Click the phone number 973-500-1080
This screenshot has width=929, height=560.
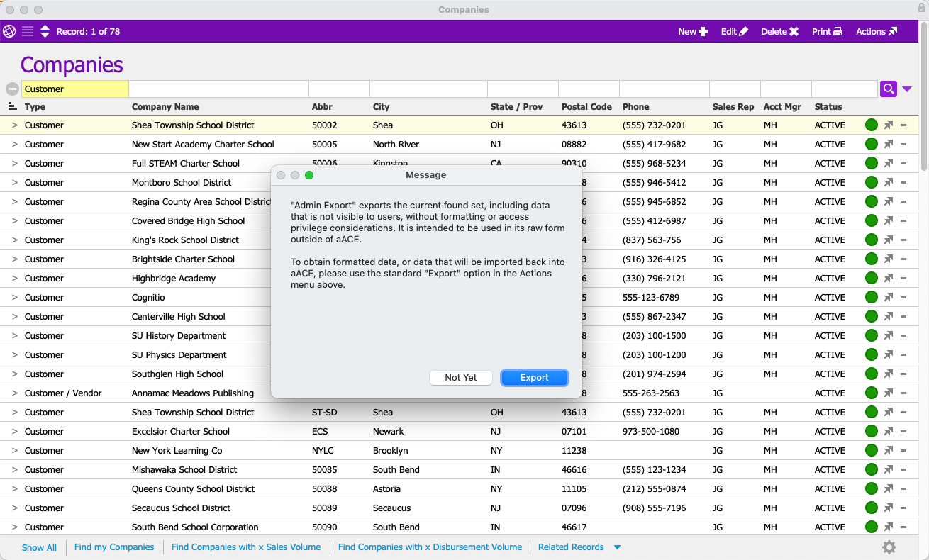(651, 432)
